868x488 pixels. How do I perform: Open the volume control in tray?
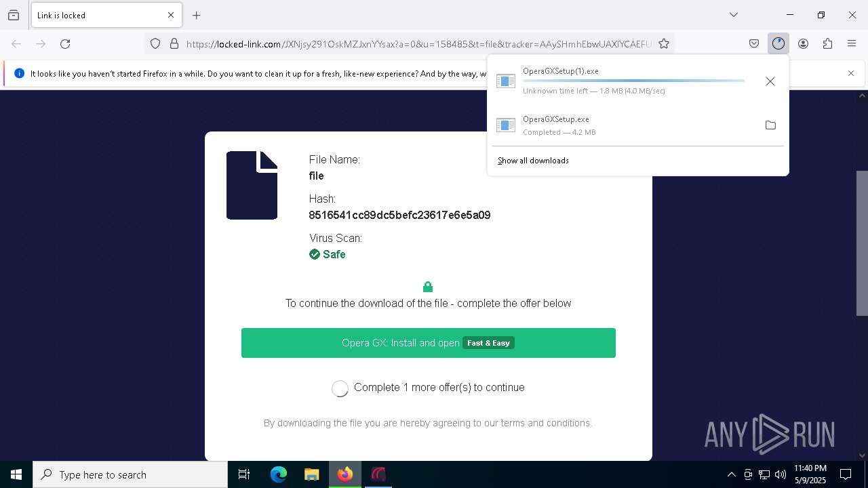[x=781, y=474]
